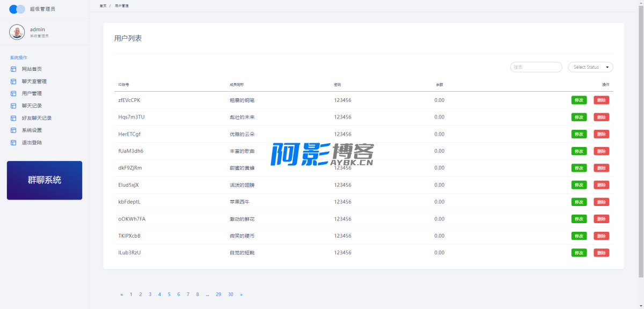Click nickname 苹果西牛
Viewport: 644px width, 309px height.
point(239,202)
